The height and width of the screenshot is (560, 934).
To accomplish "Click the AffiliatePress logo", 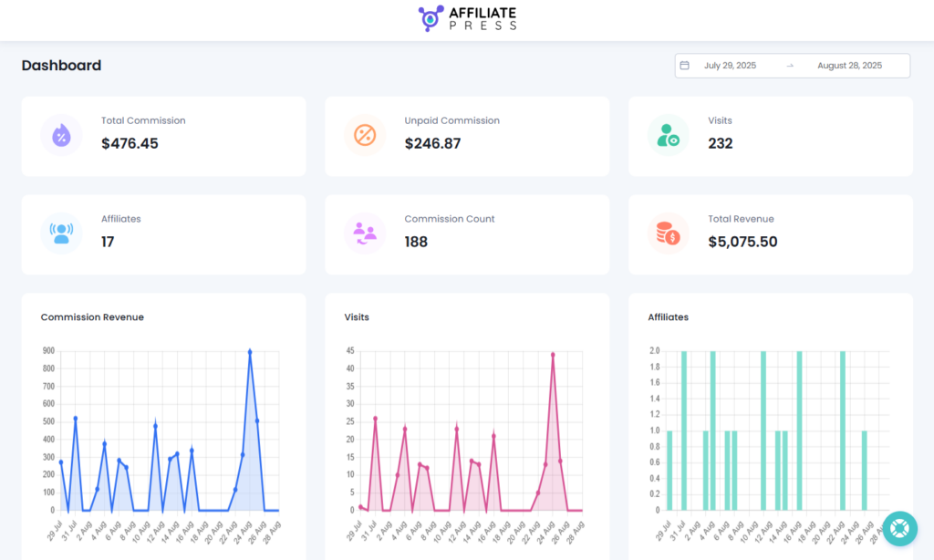I will (x=467, y=19).
